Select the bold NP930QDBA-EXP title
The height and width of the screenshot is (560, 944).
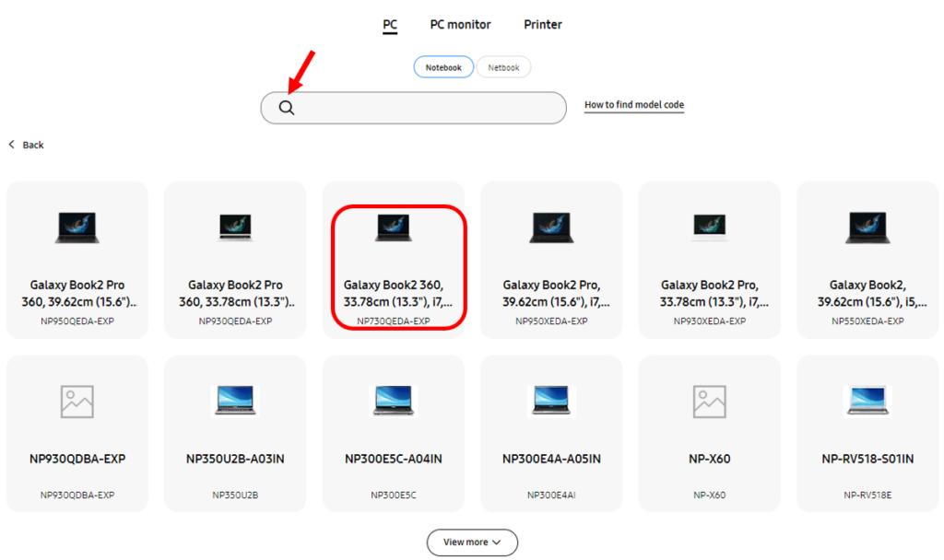click(x=77, y=459)
